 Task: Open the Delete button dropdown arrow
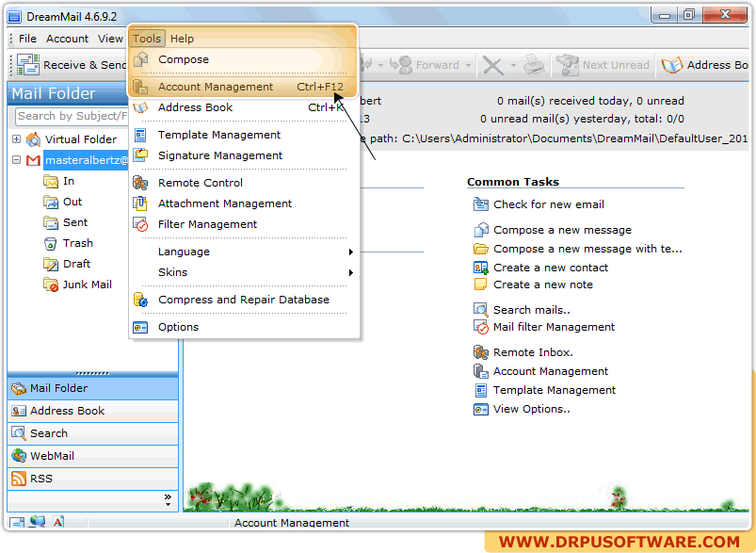point(513,65)
